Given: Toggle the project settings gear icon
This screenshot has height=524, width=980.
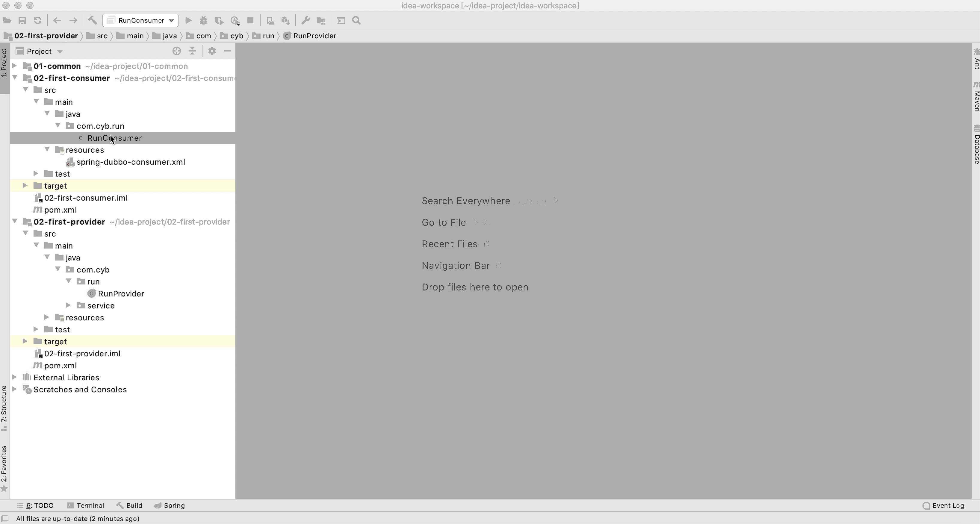Looking at the screenshot, I should click(x=211, y=51).
